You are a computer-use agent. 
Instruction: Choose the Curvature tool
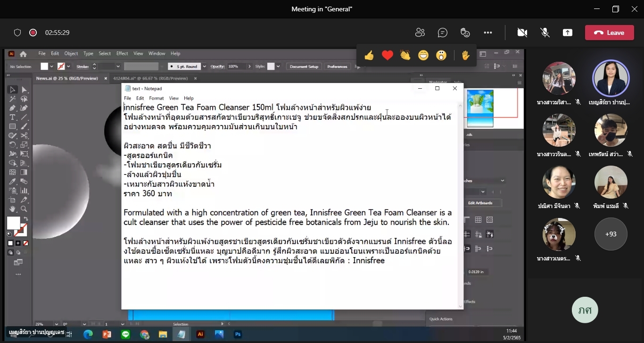(x=24, y=108)
